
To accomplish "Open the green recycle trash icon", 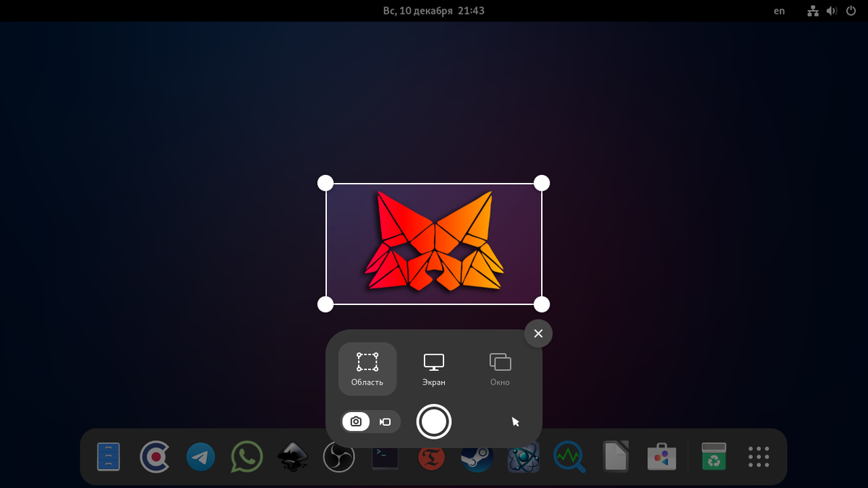I will pyautogui.click(x=714, y=457).
